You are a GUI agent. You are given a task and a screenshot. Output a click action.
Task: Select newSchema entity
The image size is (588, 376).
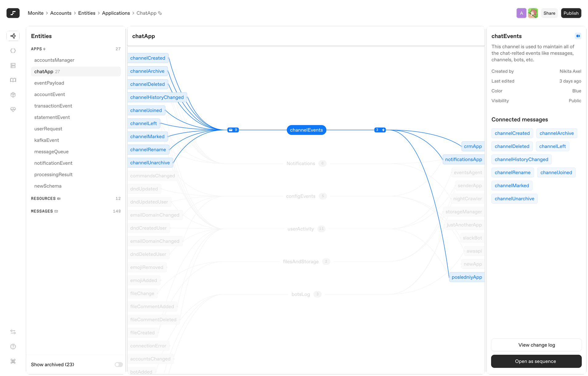pos(76,186)
